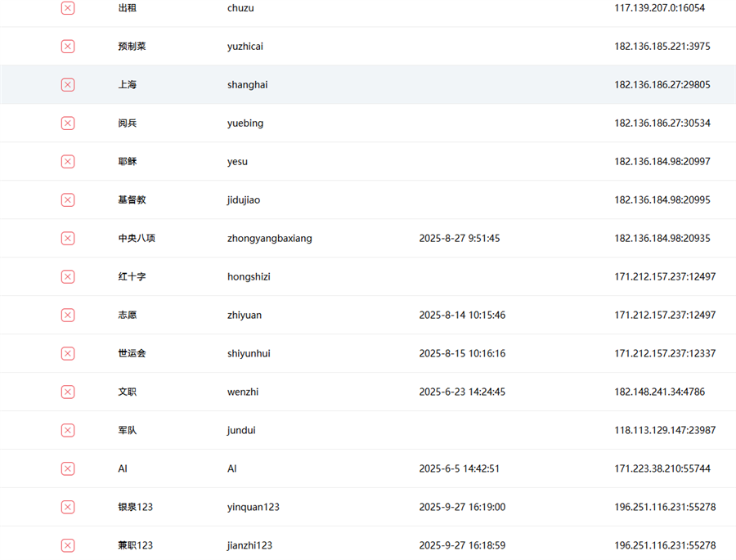Click the IP address 118.113.129.147:23987

coord(665,431)
